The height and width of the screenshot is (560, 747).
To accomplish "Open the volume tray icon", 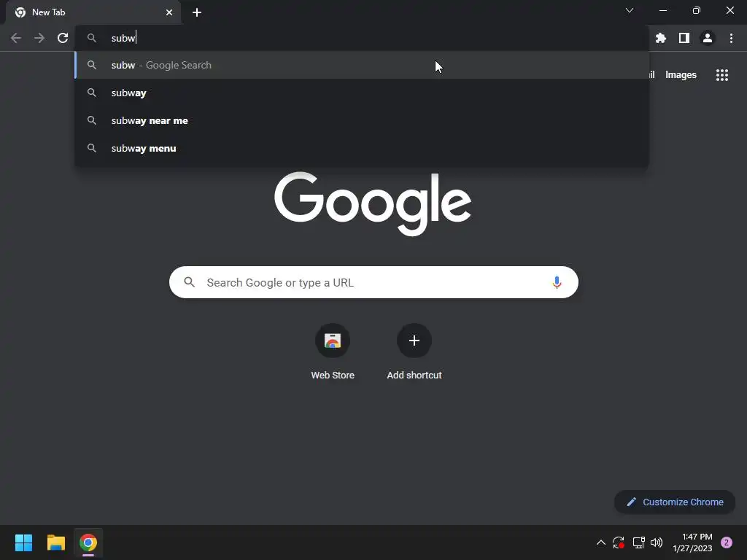I will pos(657,542).
